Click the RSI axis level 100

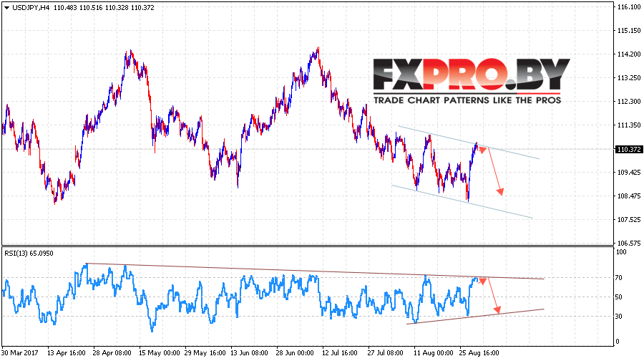tap(621, 252)
